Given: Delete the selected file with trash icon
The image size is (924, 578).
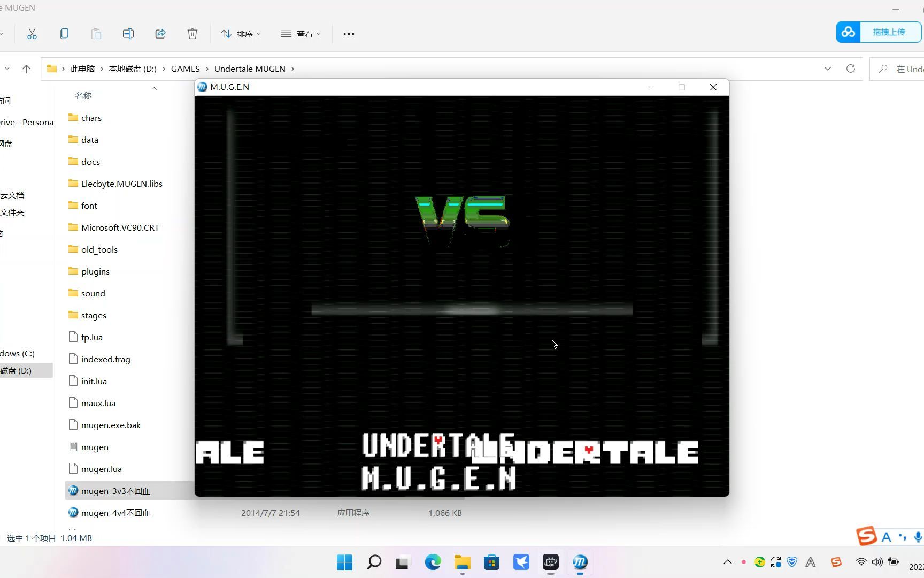Looking at the screenshot, I should point(192,34).
